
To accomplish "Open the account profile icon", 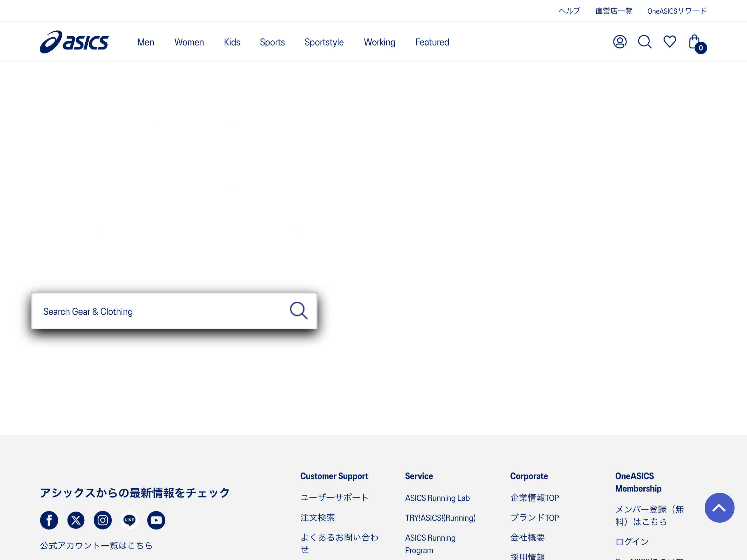I will pos(620,42).
